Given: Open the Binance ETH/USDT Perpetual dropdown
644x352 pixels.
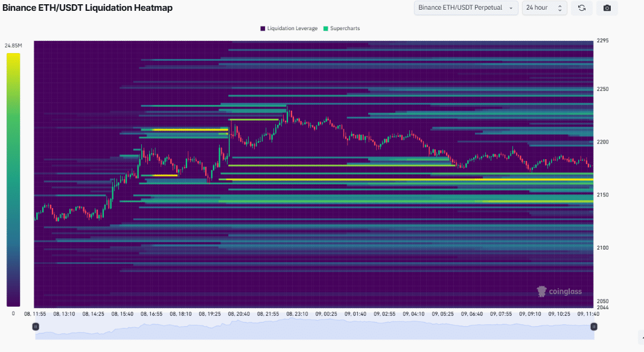Looking at the screenshot, I should click(x=465, y=8).
